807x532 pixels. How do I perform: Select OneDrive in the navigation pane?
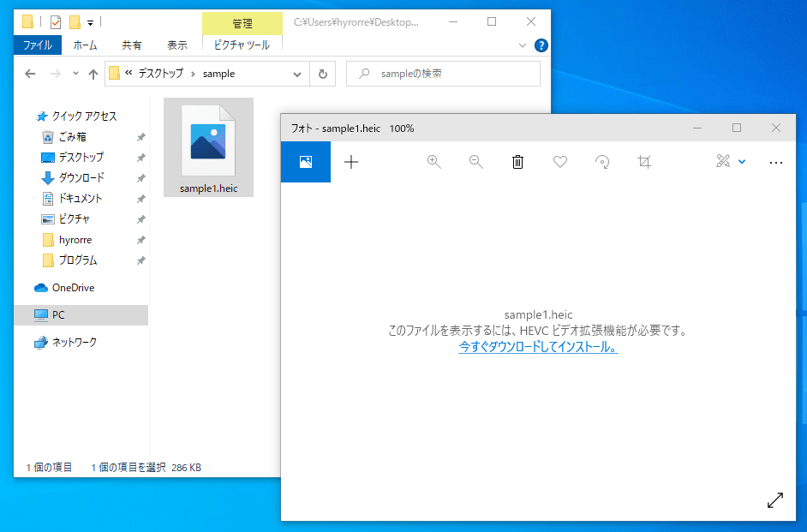click(x=73, y=288)
